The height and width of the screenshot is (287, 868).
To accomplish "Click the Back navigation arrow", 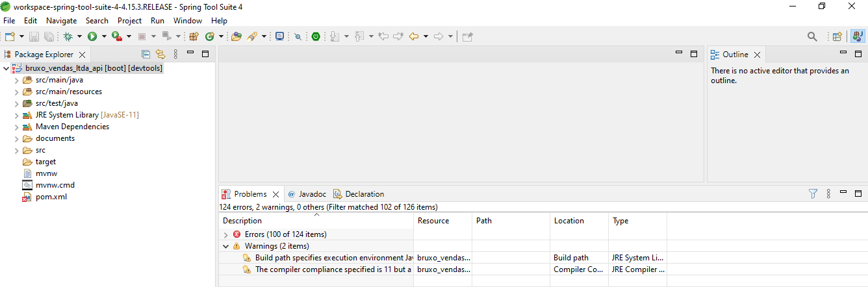I will [x=413, y=36].
